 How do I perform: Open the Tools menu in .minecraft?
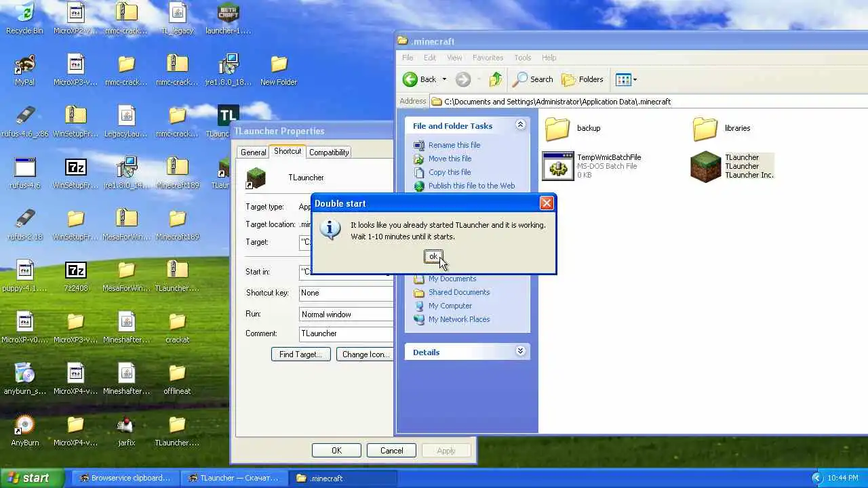(x=522, y=58)
